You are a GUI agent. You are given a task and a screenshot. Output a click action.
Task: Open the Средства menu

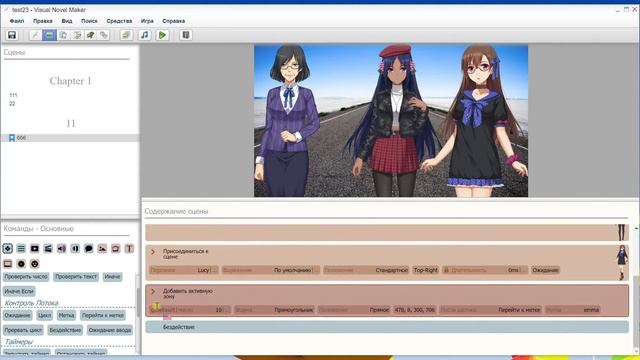(x=119, y=21)
